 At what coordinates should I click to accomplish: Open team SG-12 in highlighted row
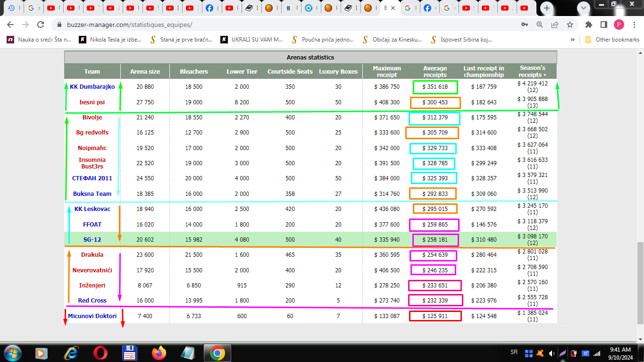coord(92,239)
